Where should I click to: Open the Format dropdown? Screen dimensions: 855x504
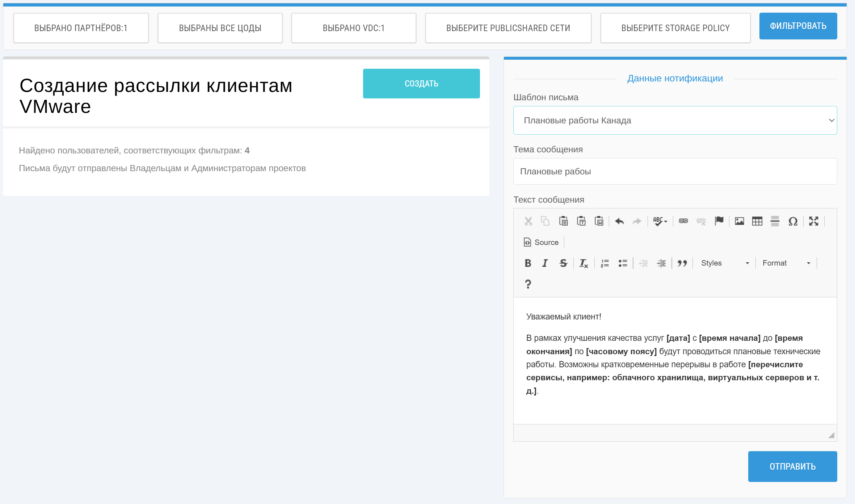point(786,263)
